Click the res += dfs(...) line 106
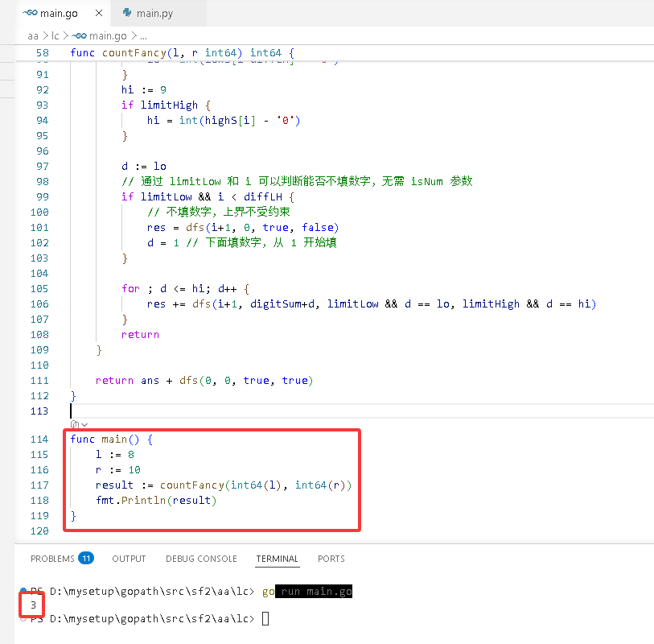The width and height of the screenshot is (654, 644). [371, 303]
